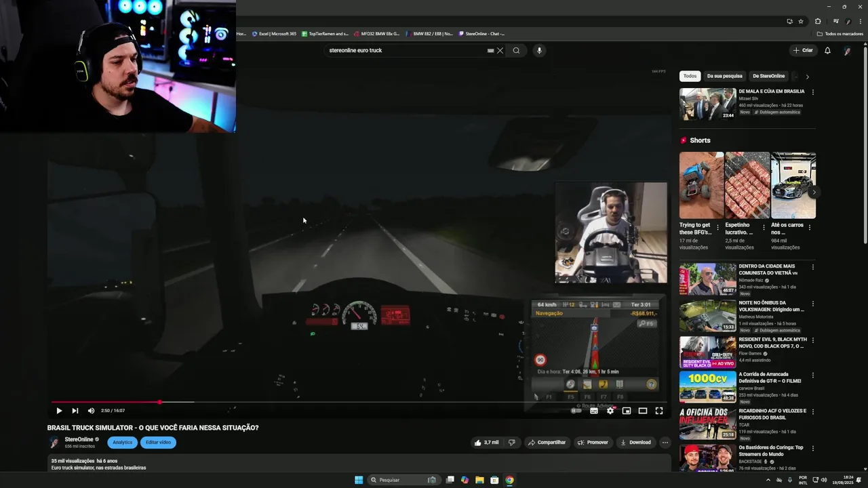Viewport: 868px width, 488px height.
Task: Play the YouTube video
Action: 59,411
